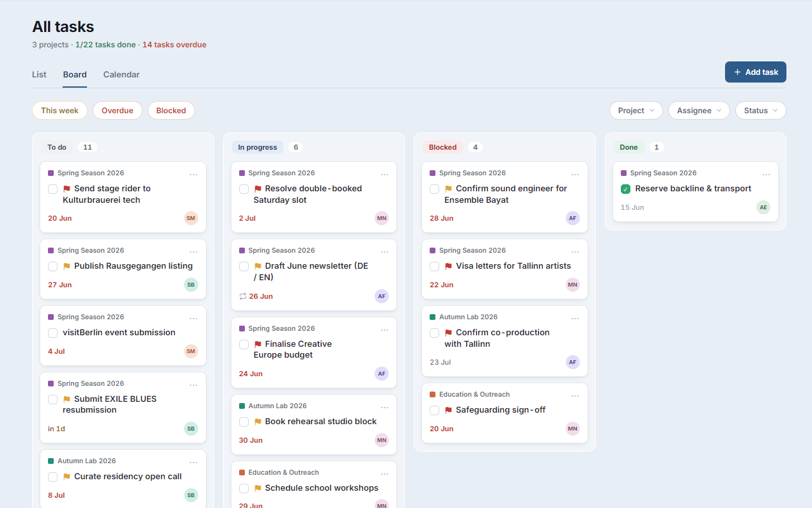
Task: Open more options on Book rehearsal studio block card
Action: click(384, 407)
